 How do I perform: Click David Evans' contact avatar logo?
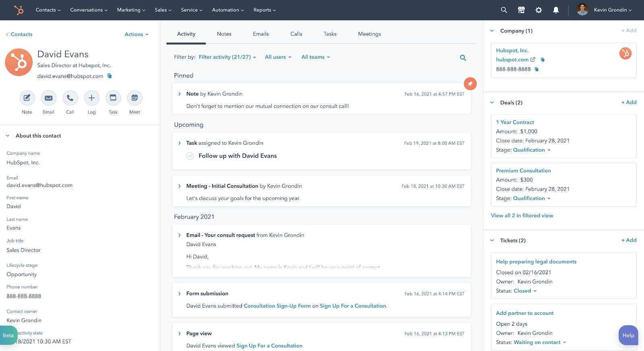[19, 62]
